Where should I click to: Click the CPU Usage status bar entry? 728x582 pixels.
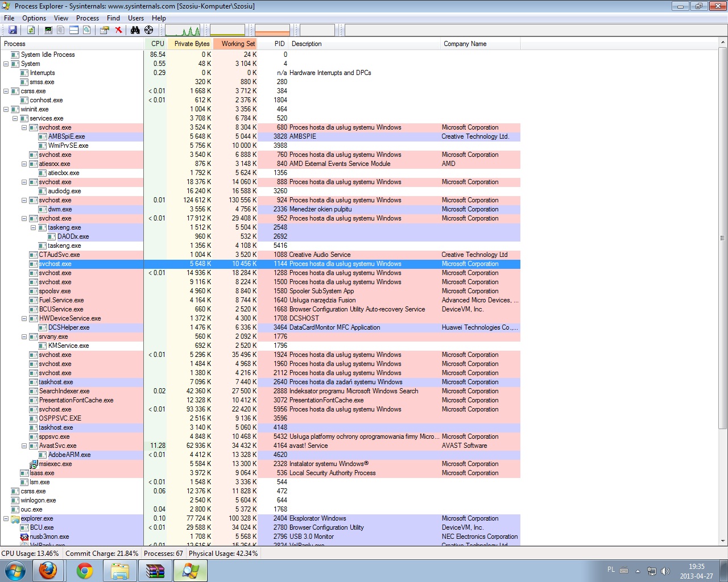pyautogui.click(x=30, y=553)
